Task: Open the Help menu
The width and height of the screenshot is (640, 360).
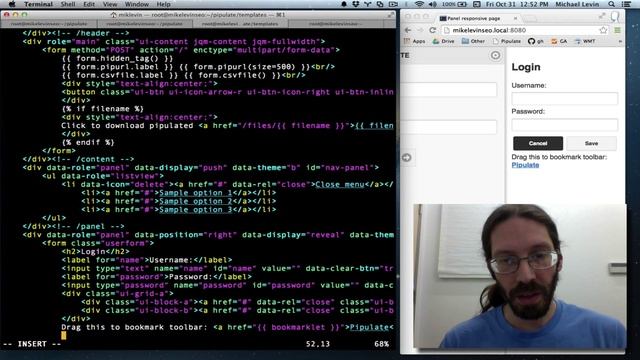Action: 163,4
